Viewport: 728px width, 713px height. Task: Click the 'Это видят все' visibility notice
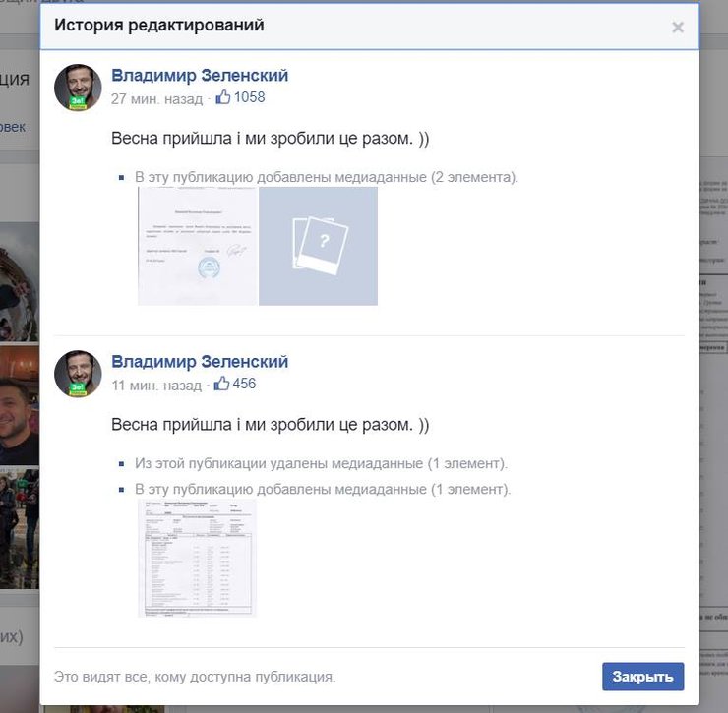click(195, 677)
